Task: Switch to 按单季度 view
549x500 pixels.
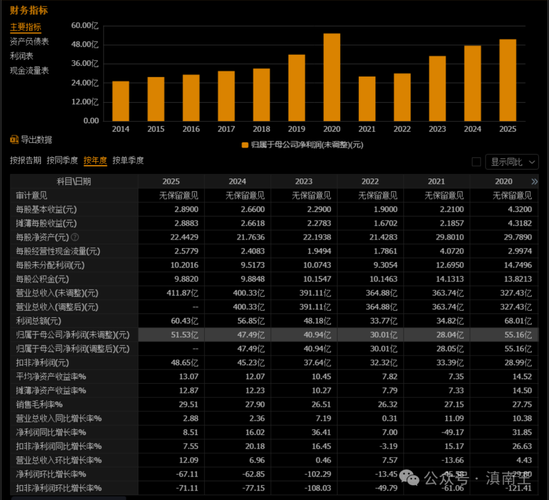Action: tap(128, 161)
